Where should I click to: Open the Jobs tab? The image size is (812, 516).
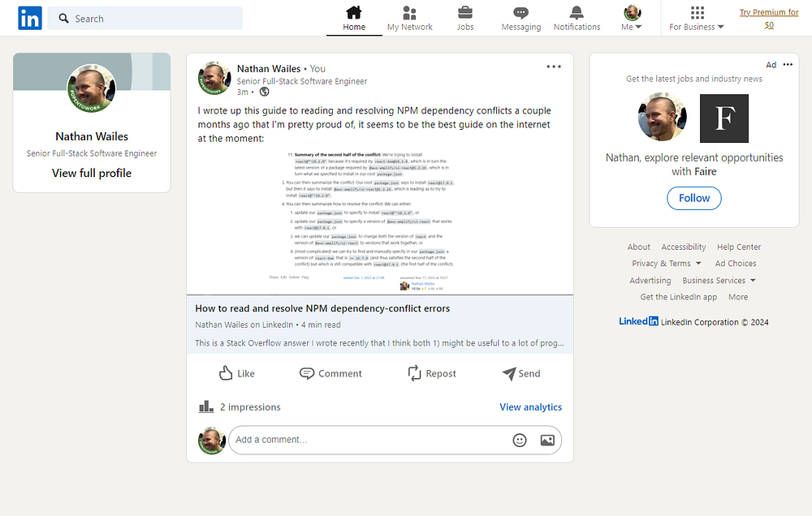click(x=465, y=19)
